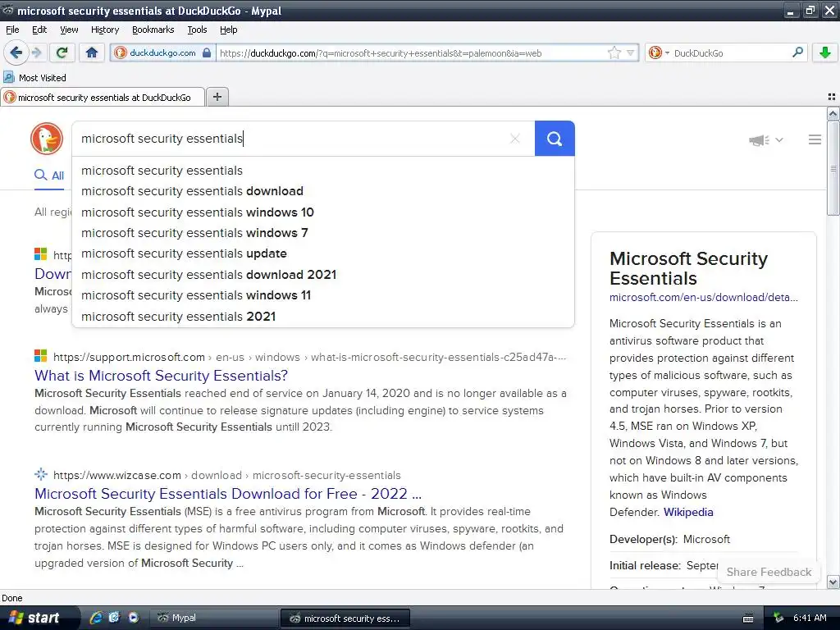This screenshot has height=630, width=840.
Task: Open What is Microsoft Security Essentials? result
Action: (x=162, y=376)
